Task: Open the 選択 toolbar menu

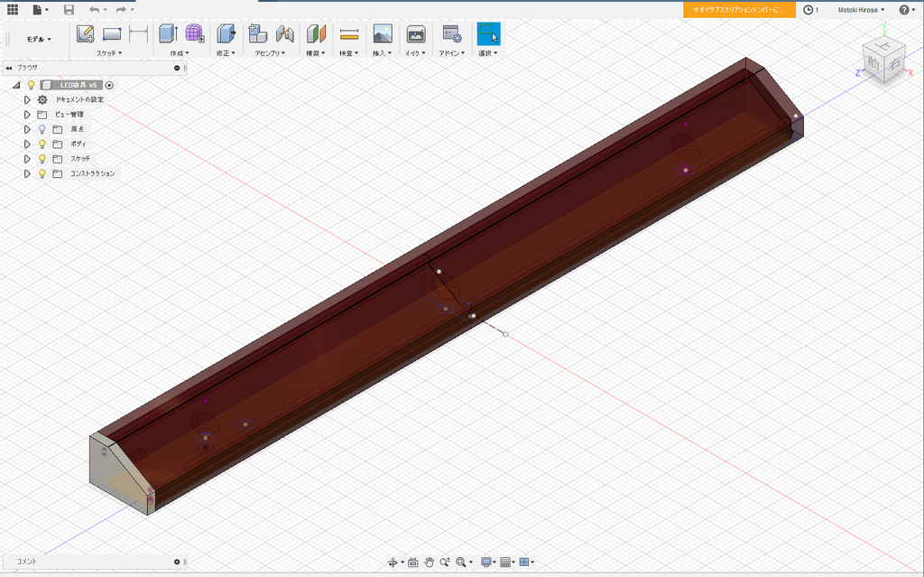Action: coord(488,53)
